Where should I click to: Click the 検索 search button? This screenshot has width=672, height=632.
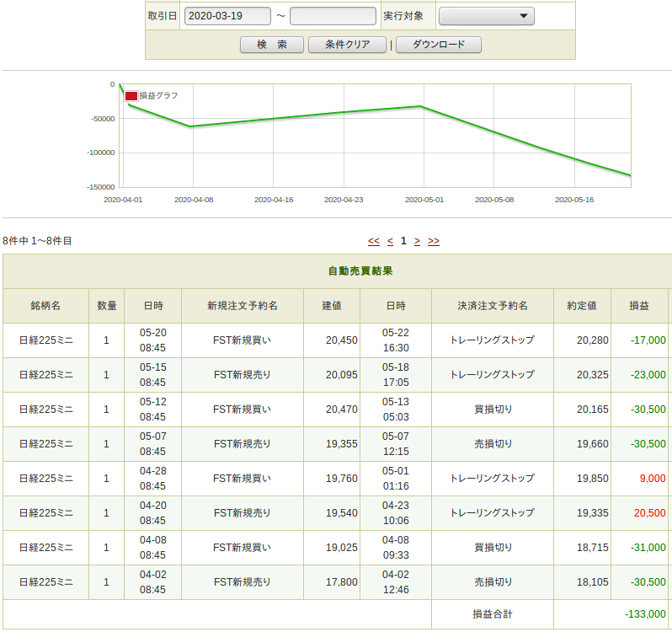click(x=272, y=45)
